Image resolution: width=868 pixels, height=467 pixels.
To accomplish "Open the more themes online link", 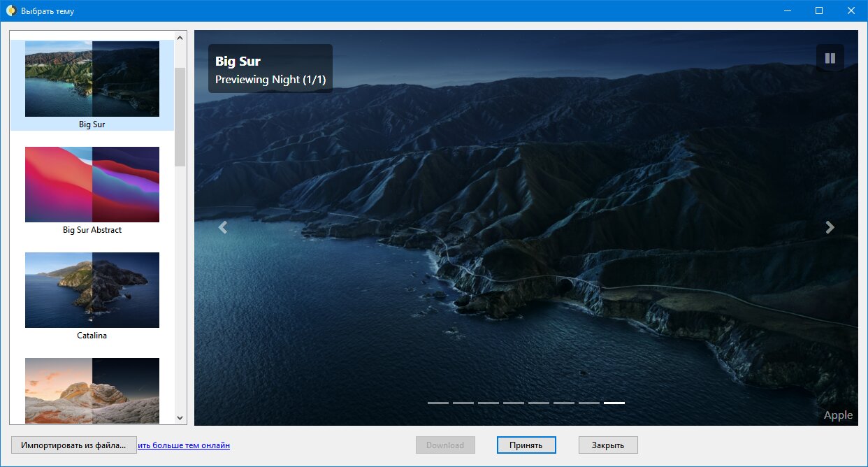I will (x=184, y=445).
